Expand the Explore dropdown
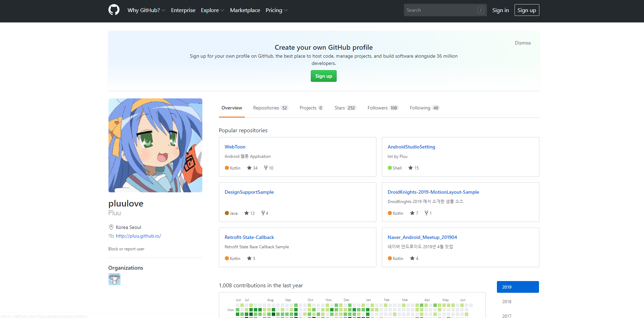The height and width of the screenshot is (318, 644). tap(213, 10)
